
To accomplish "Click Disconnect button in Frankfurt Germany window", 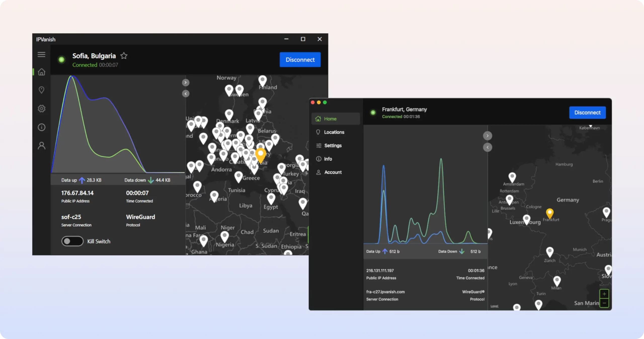I will click(x=587, y=112).
